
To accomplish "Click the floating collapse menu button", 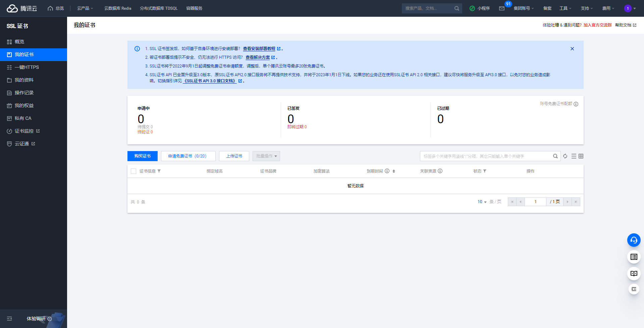I will click(x=634, y=289).
